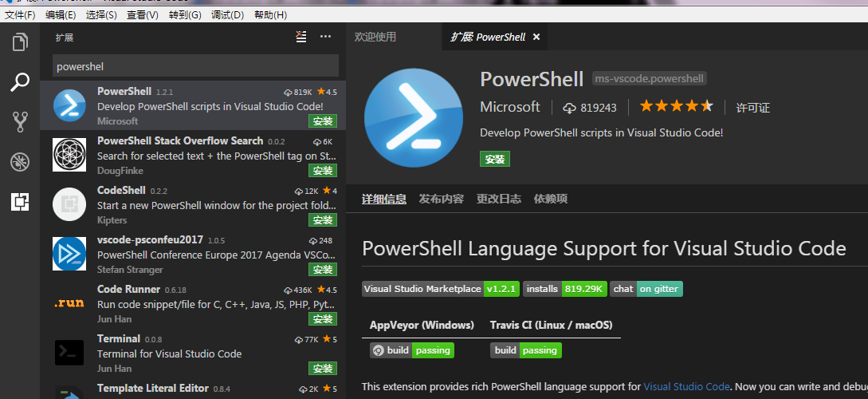Open the 查看(V) menu

(x=142, y=15)
